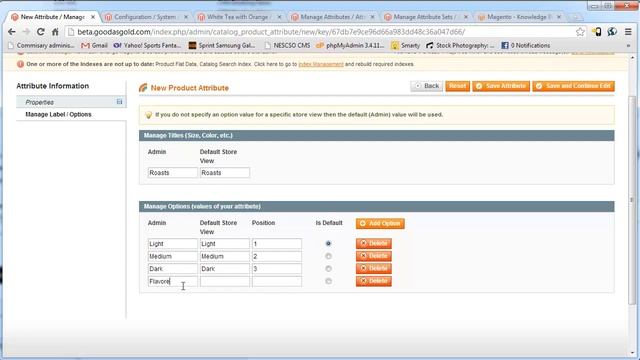
Task: Click the Position field containing 3
Action: pyautogui.click(x=277, y=269)
